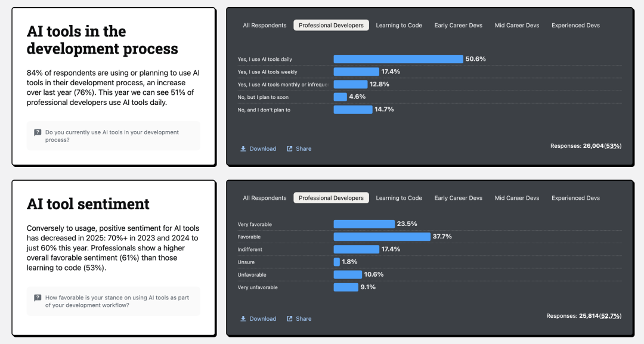Click the 53% response rate link
This screenshot has height=344, width=644.
point(613,145)
